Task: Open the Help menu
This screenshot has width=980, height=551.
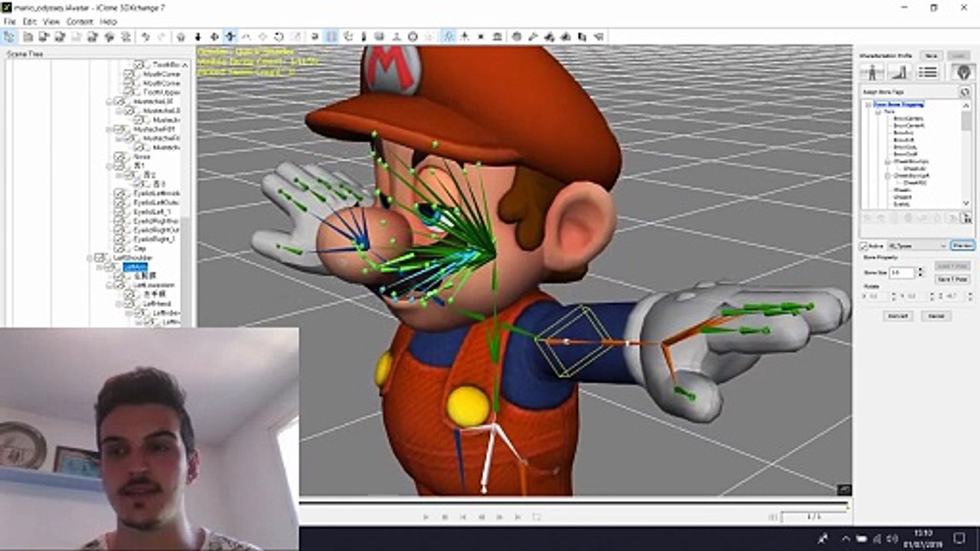Action: (x=109, y=21)
